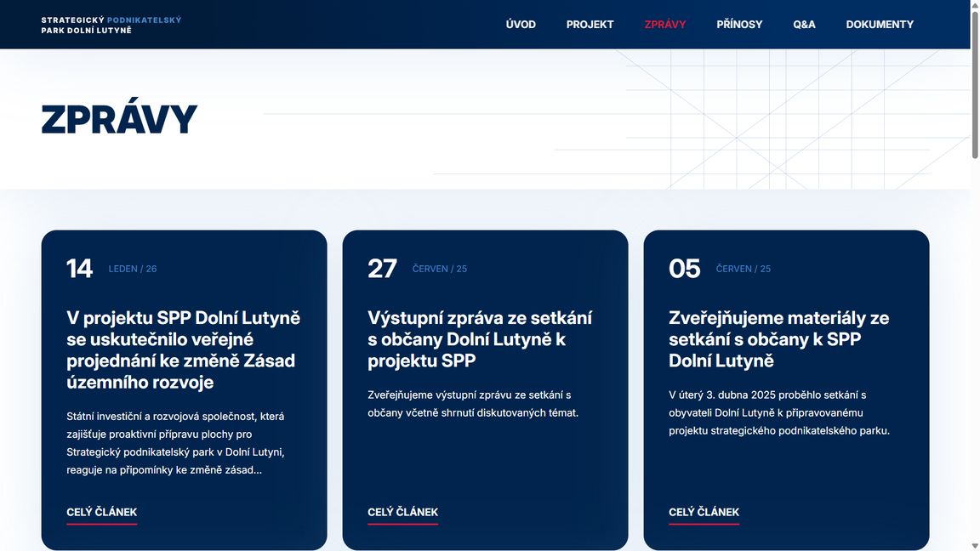Click CELÝ ČLÁNEK on the 05 Červen card
Viewport: 980px width, 551px height.
click(x=704, y=512)
